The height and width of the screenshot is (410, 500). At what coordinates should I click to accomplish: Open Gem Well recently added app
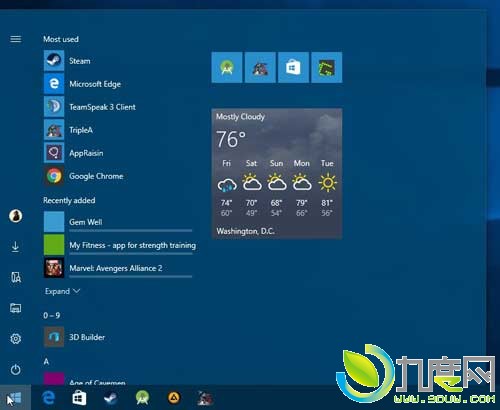pos(118,222)
